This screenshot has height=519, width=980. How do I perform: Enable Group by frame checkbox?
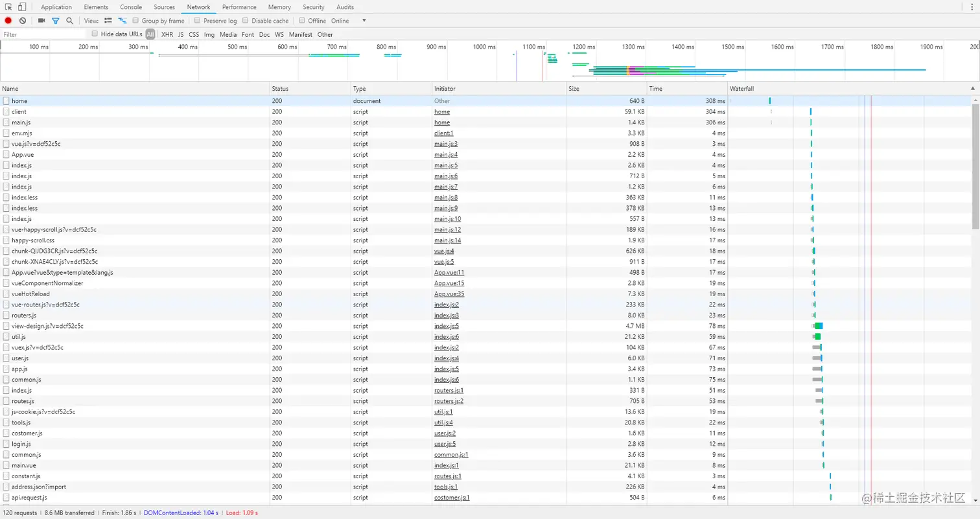click(x=136, y=21)
